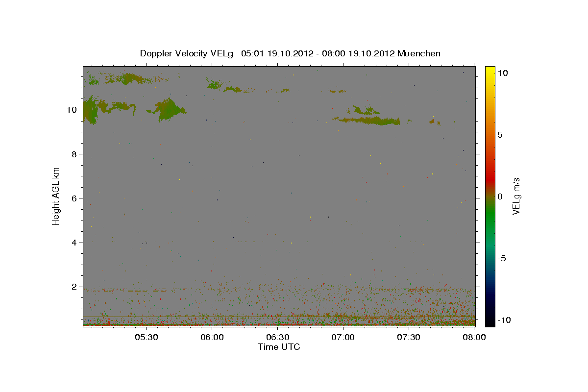Click the height axis label 4
Screen dimensions: 588x392
tap(74, 243)
